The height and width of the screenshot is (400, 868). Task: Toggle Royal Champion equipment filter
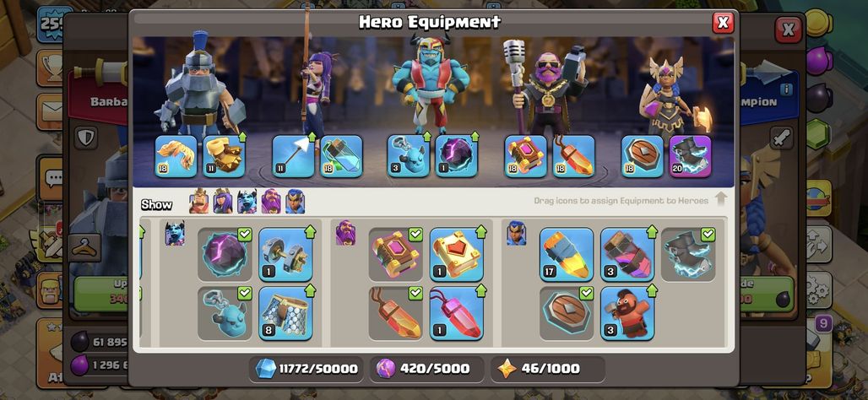[x=295, y=202]
